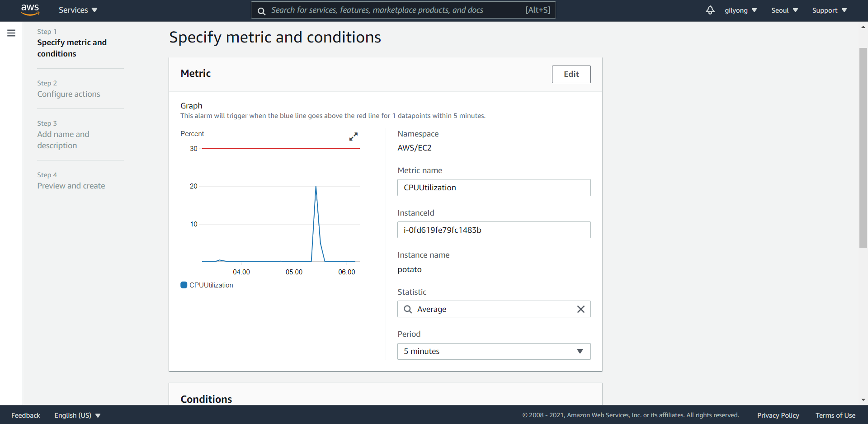Click the Conditions section heading
This screenshot has height=424, width=868.
tap(206, 399)
